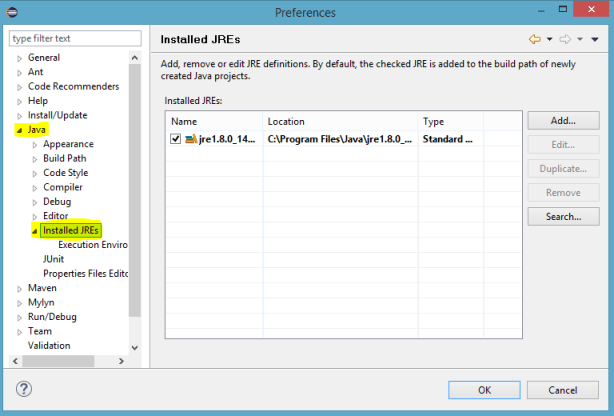614x416 pixels.
Task: Collapse the Installed JREs node
Action: tap(35, 231)
